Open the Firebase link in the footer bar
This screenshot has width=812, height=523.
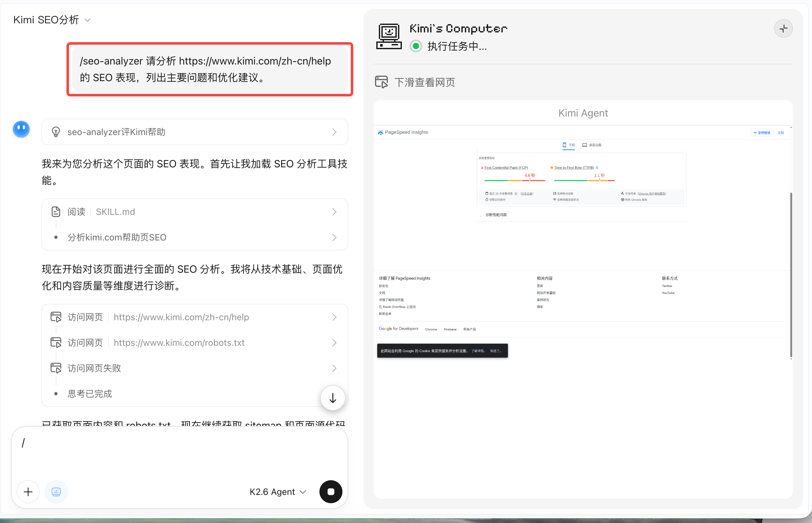[450, 329]
